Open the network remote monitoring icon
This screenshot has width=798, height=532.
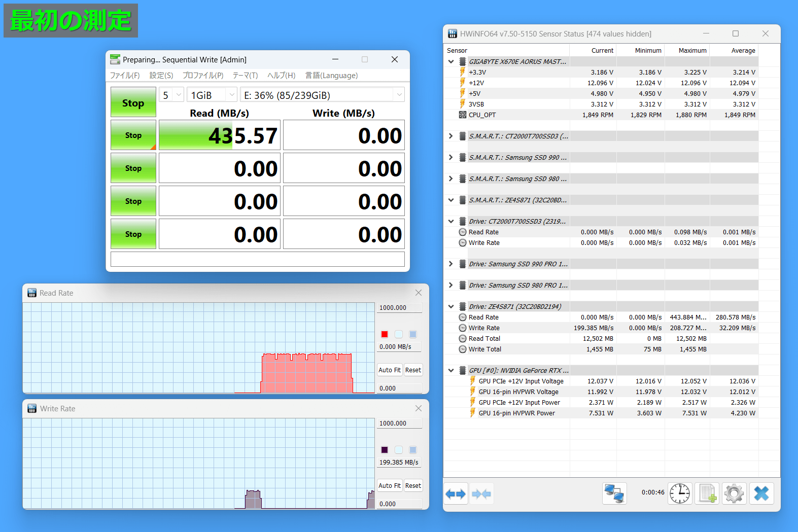click(614, 493)
